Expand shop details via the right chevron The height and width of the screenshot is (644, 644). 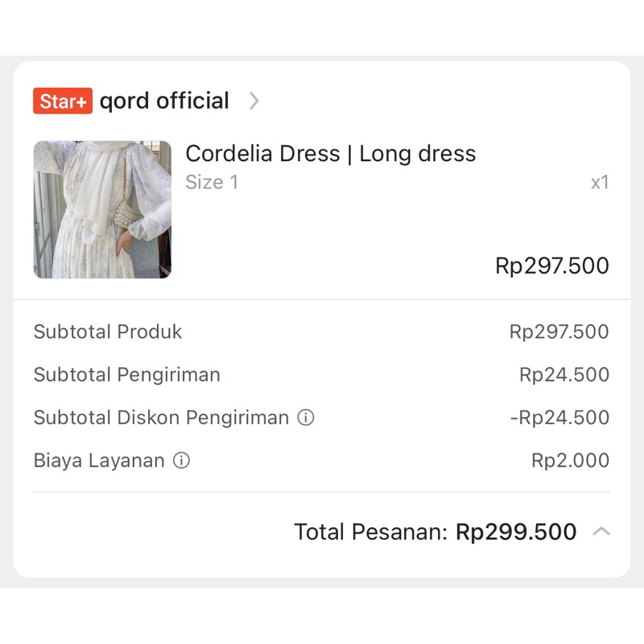tap(254, 101)
